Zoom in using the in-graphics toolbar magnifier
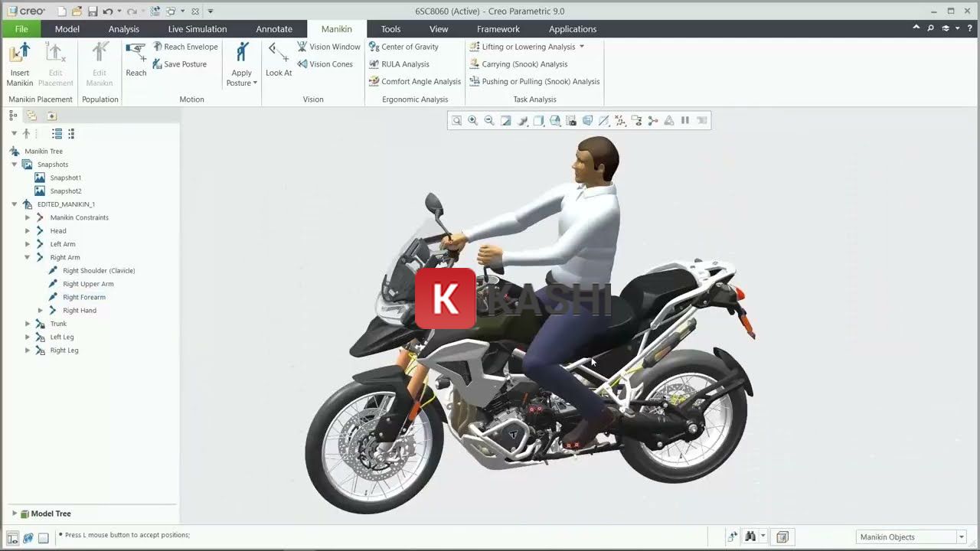 point(472,120)
